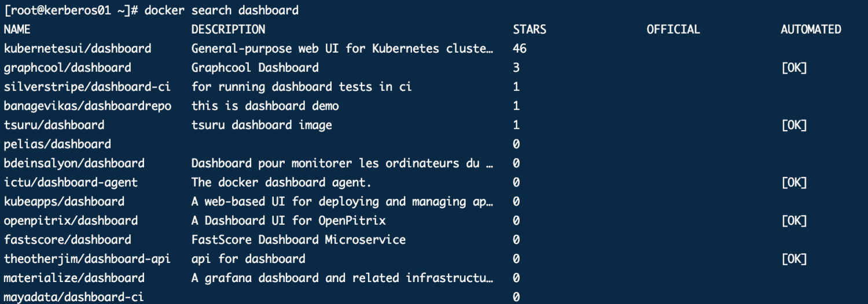Click the mayadata/dashboard-ci image name

74,297
